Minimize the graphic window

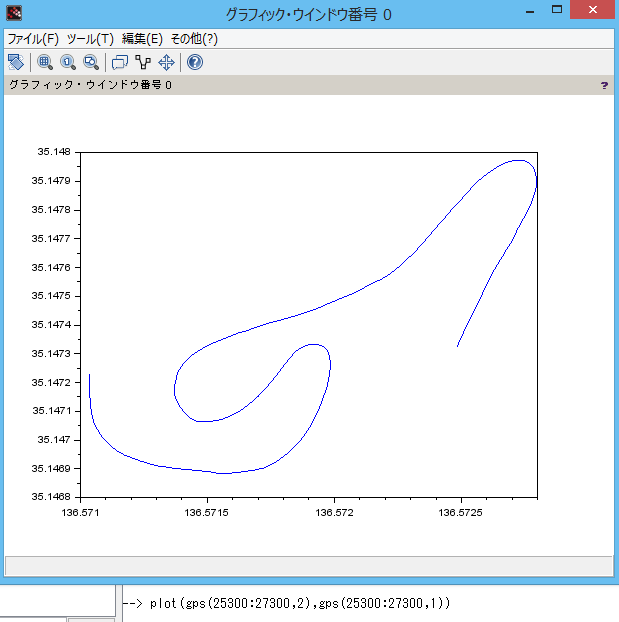point(530,12)
